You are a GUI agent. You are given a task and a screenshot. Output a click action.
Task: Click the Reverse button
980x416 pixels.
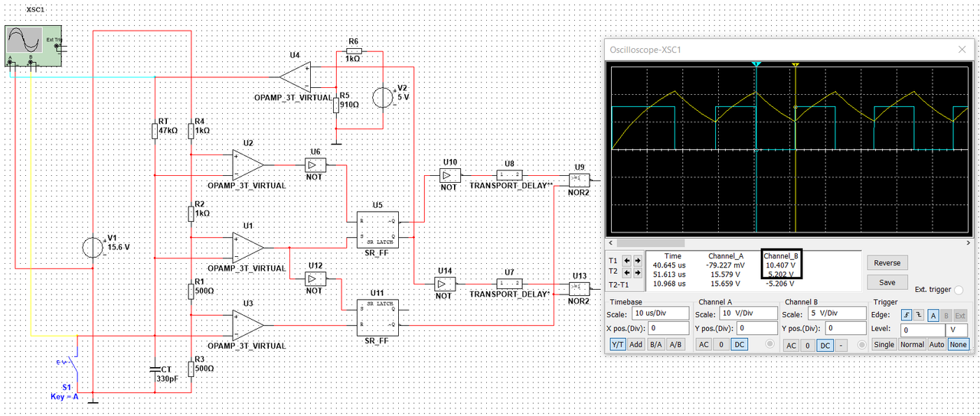pyautogui.click(x=887, y=263)
